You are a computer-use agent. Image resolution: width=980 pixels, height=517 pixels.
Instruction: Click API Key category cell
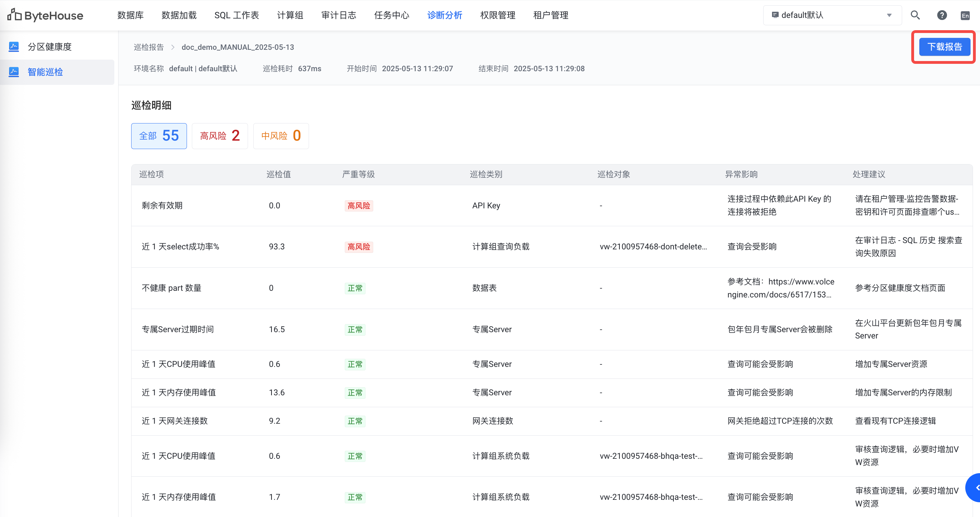tap(486, 206)
